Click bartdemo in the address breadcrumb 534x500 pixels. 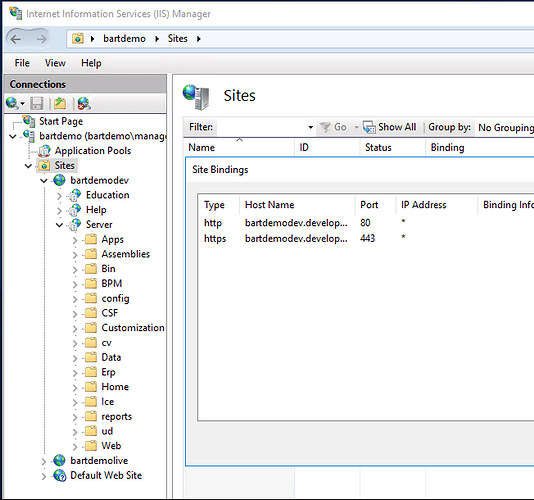[124, 38]
